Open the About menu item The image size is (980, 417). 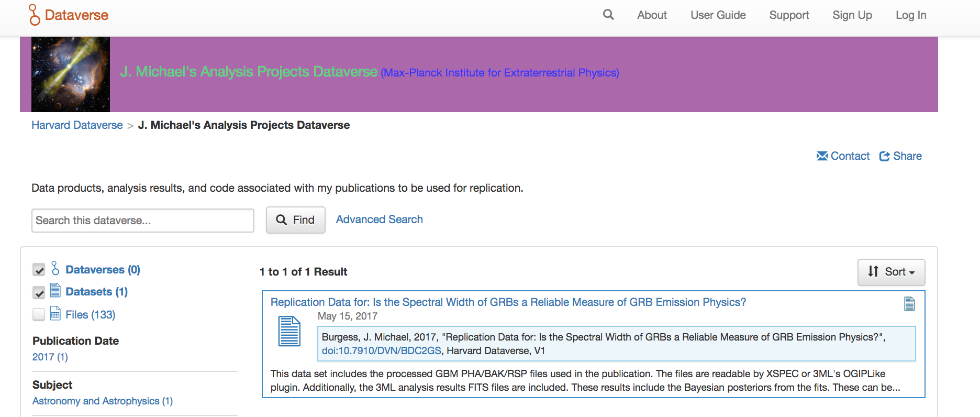[652, 15]
